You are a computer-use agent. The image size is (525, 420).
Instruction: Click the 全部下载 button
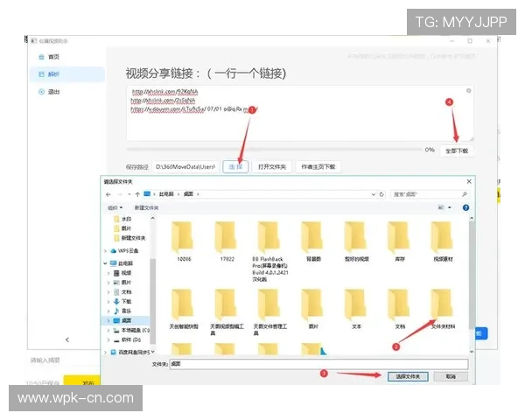pyautogui.click(x=457, y=150)
